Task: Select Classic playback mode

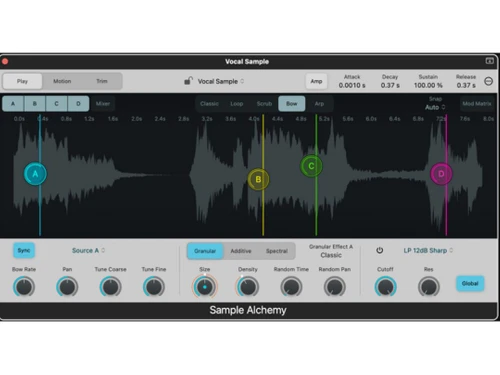Action: pos(209,104)
